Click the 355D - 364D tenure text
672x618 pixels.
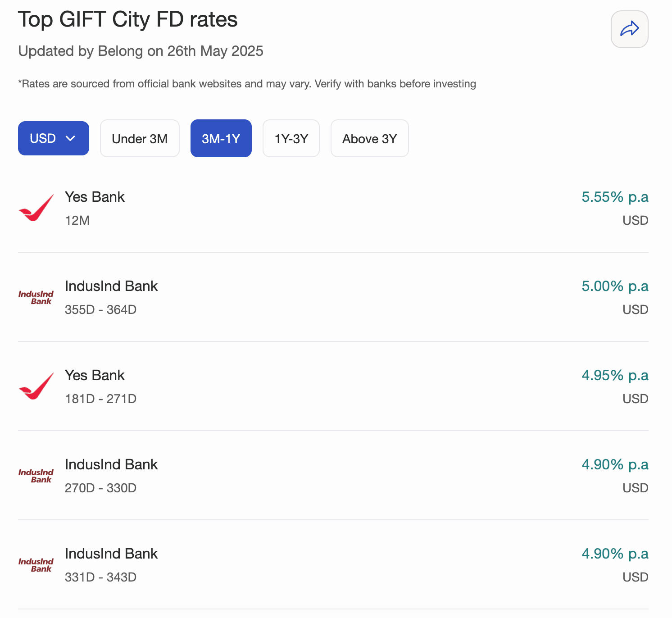[x=100, y=309]
